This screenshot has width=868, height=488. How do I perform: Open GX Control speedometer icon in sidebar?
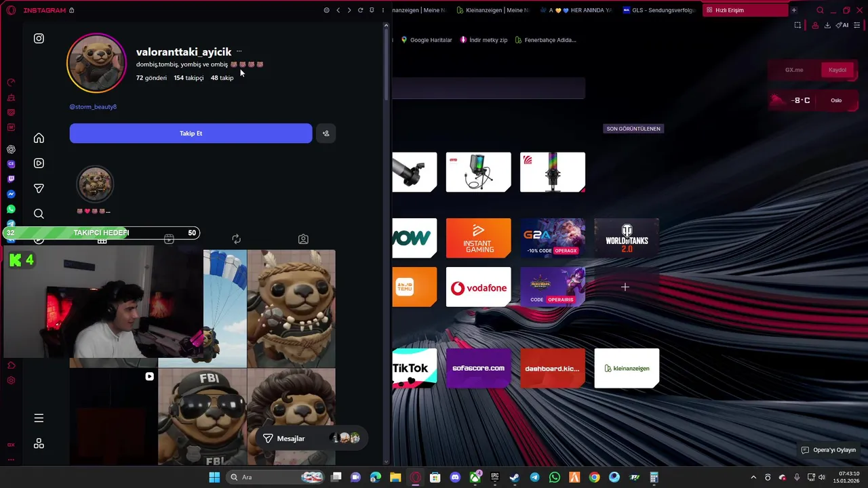click(x=11, y=83)
